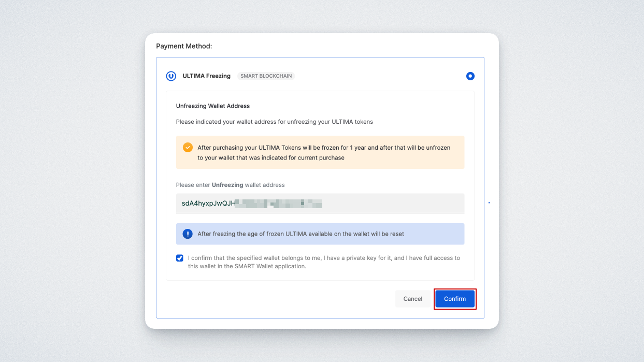
Task: Click the wallet ownership confirmation text
Action: (324, 262)
